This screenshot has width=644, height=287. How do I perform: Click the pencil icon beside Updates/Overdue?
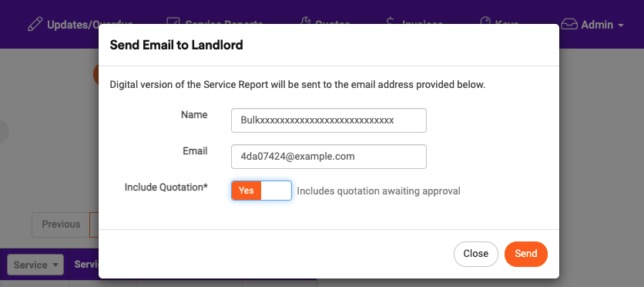(x=35, y=24)
